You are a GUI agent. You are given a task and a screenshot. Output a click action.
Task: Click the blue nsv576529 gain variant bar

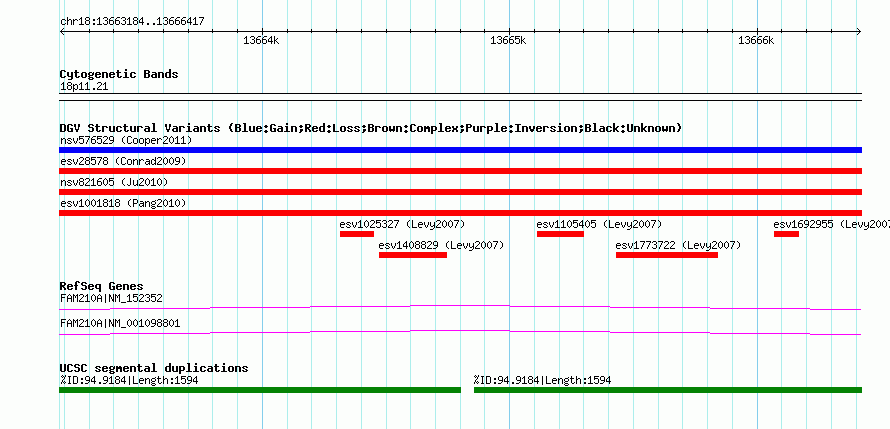click(x=460, y=150)
